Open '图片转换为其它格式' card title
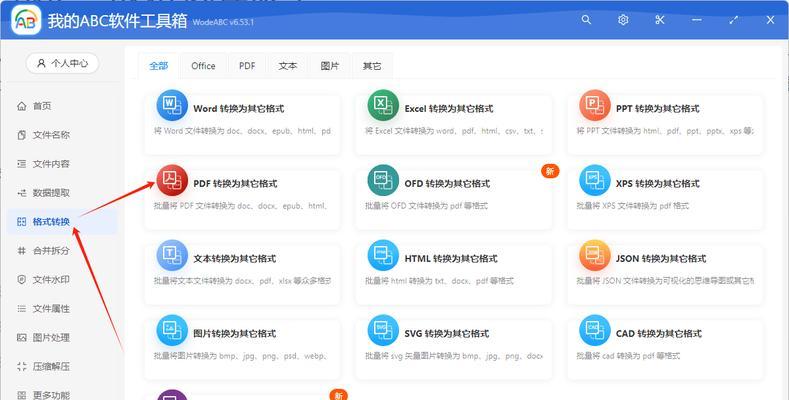Screen dimensions: 789x400 click(235, 334)
